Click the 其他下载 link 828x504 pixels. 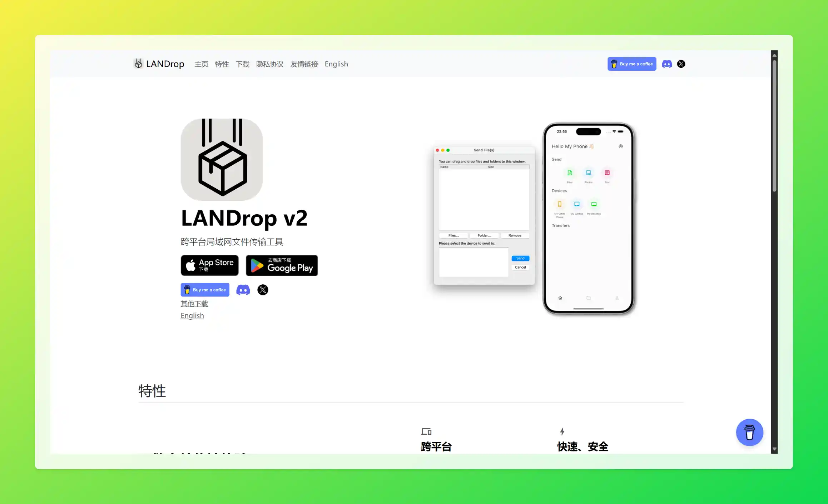pos(194,303)
